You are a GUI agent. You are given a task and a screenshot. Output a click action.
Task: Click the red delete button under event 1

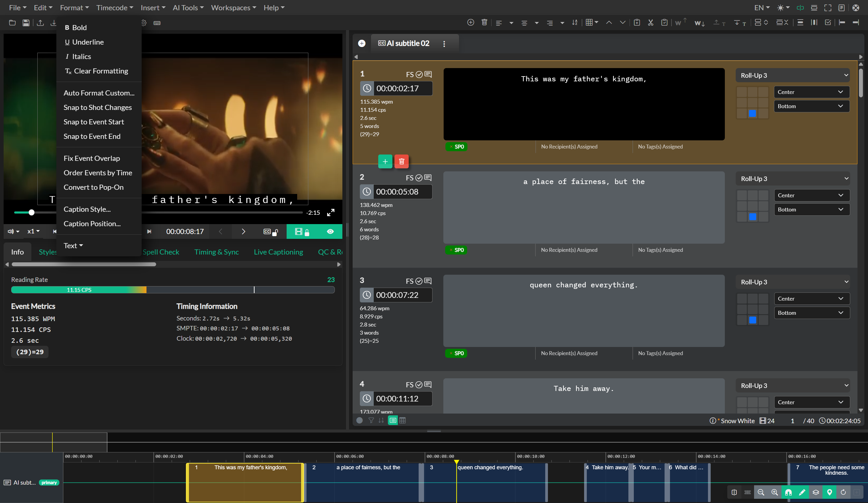(x=402, y=161)
